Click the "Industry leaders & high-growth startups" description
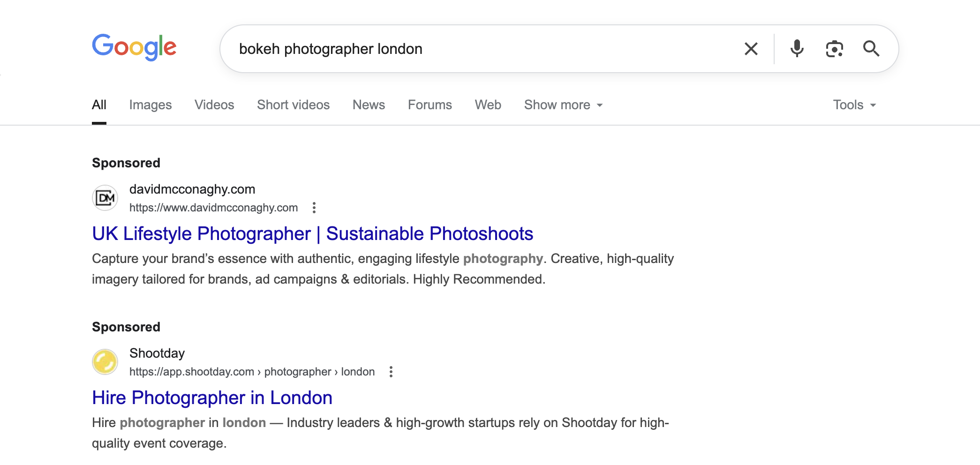Screen dimensions: 980x465 [380, 433]
